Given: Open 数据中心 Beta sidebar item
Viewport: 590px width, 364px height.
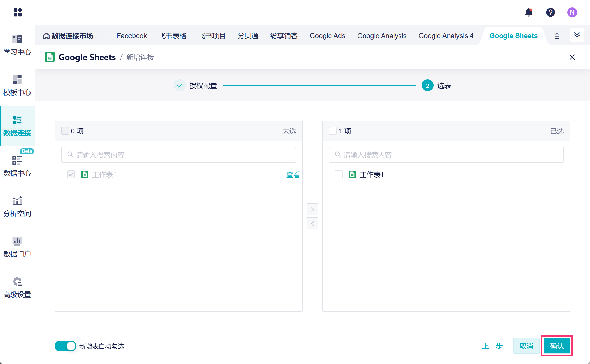Looking at the screenshot, I should coord(17,166).
